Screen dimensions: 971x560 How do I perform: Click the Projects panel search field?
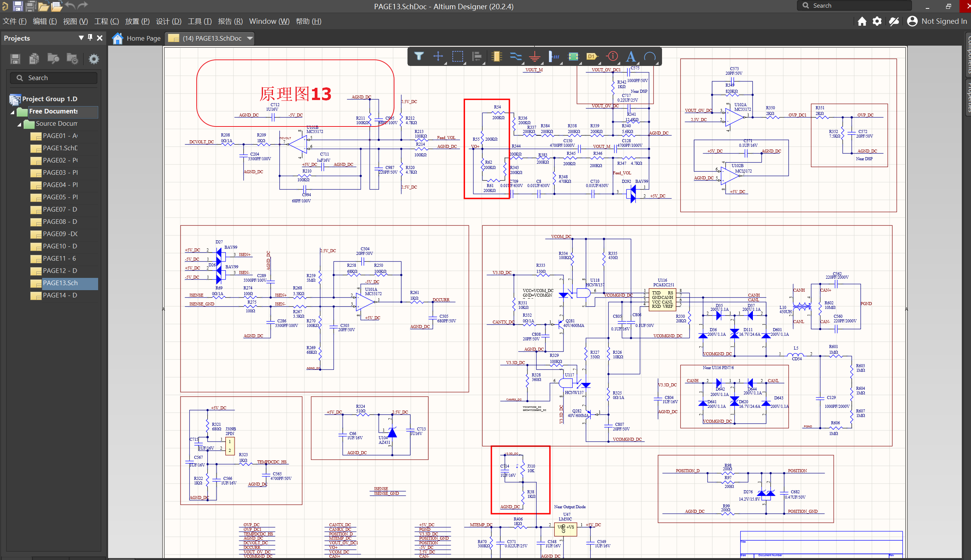pos(53,78)
